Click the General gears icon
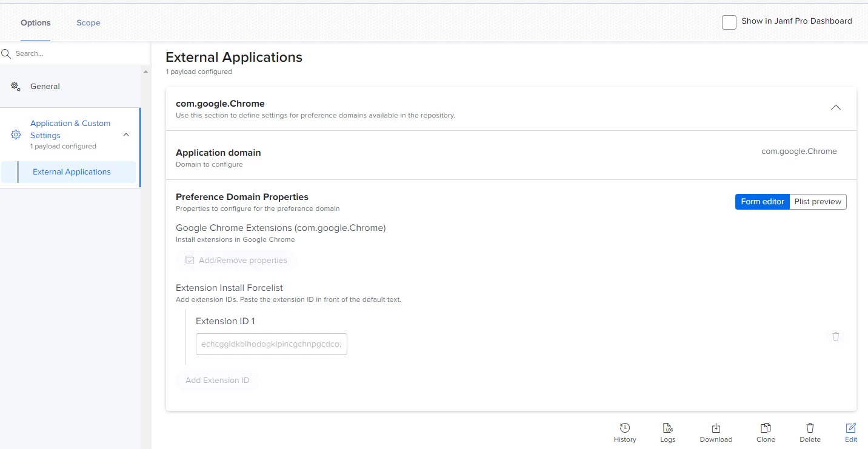The height and width of the screenshot is (449, 868). pos(16,86)
